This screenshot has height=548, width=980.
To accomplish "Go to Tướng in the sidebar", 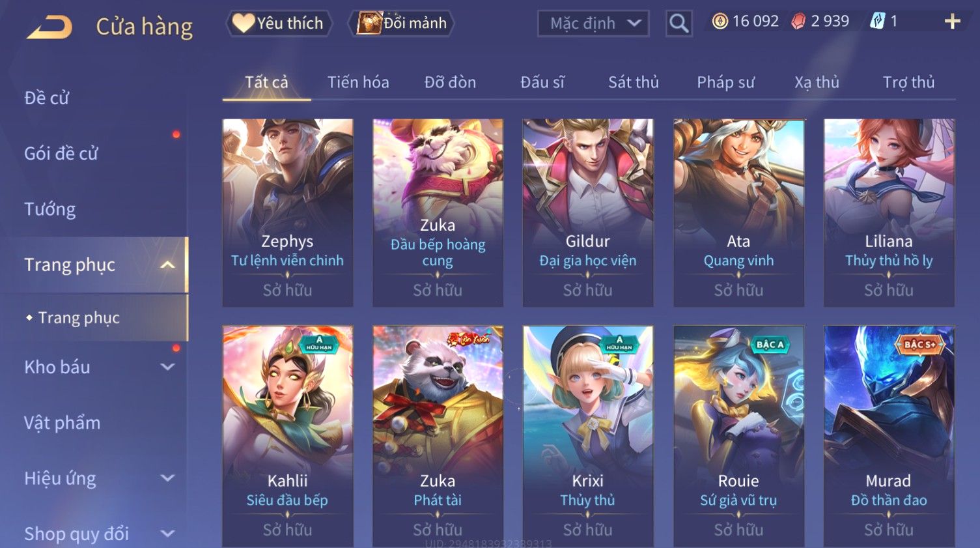I will 50,209.
